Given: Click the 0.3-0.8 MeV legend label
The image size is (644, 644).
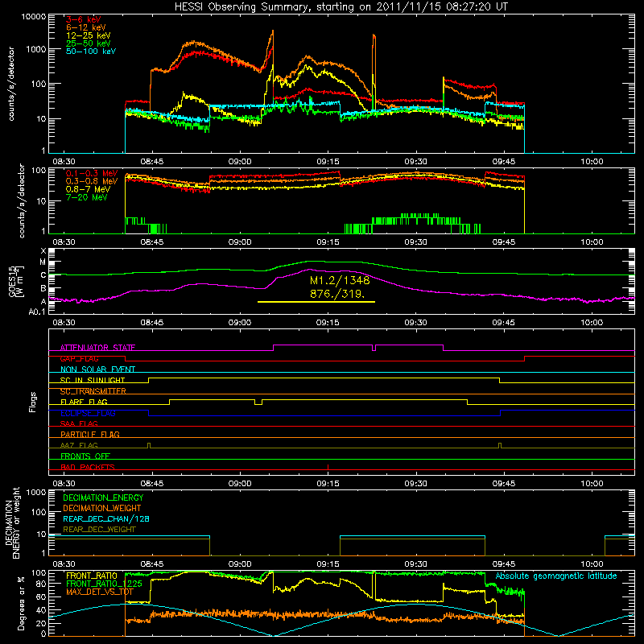Looking at the screenshot, I should [92, 181].
